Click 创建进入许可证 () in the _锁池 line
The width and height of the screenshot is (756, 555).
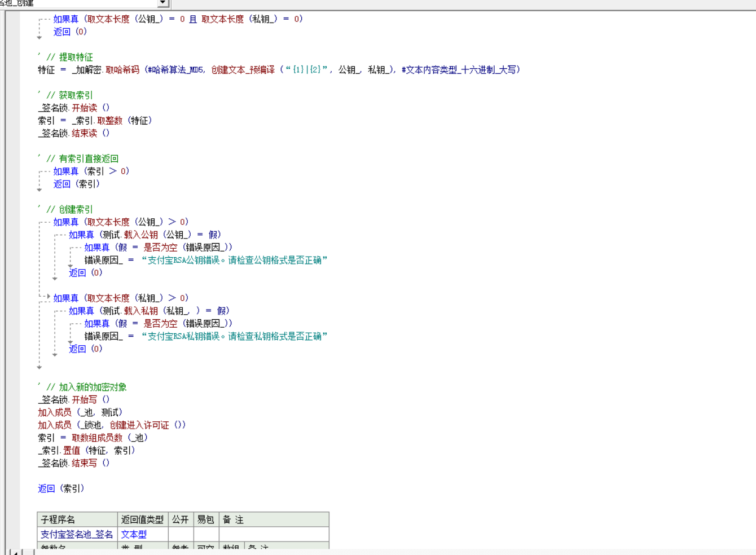click(147, 425)
